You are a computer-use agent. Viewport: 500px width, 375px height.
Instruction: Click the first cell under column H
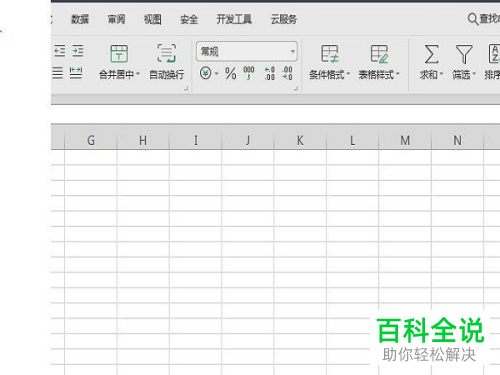143,157
